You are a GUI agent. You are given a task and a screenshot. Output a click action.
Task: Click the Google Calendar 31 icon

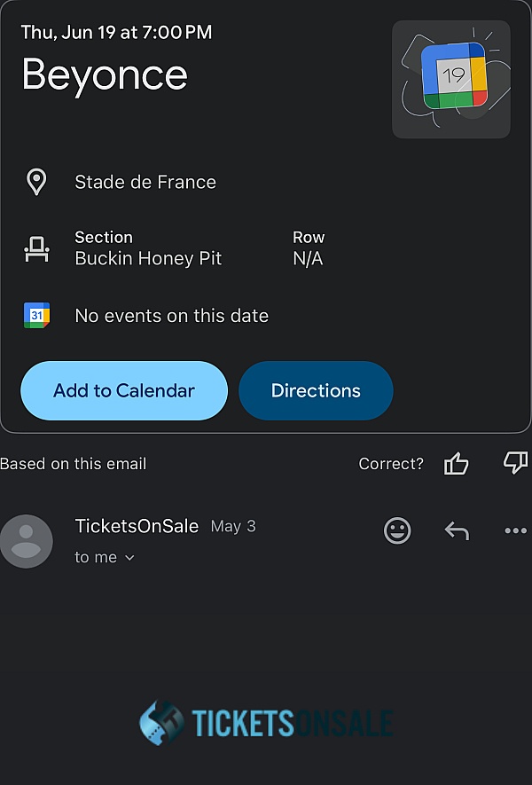point(36,316)
